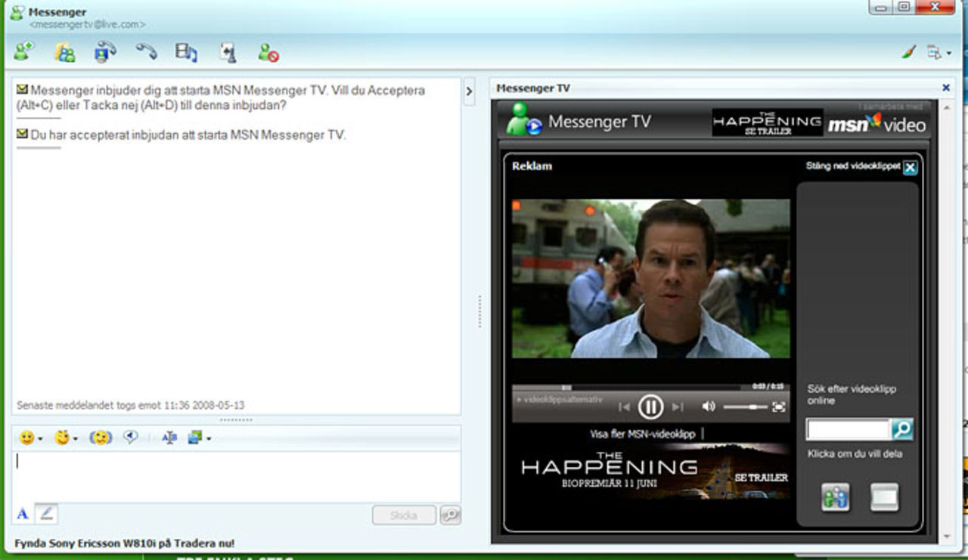Image resolution: width=968 pixels, height=560 pixels.
Task: Click the messengertv@live.com address
Action: [x=87, y=25]
